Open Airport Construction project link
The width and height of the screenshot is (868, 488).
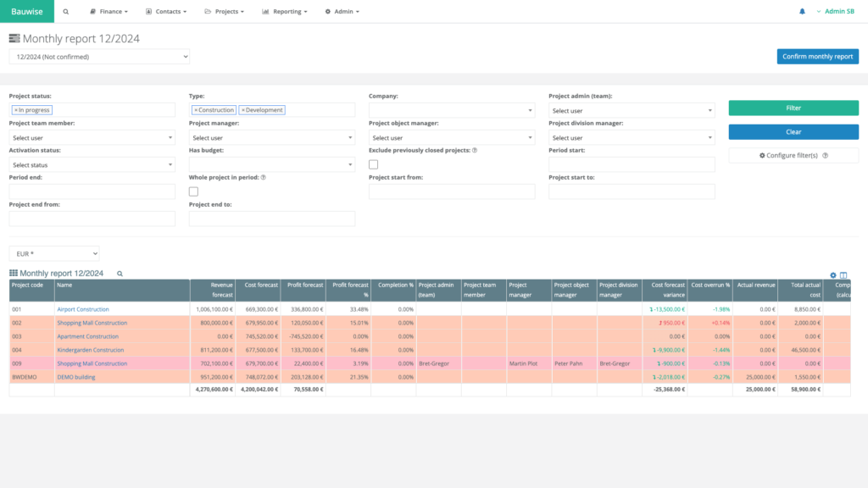coord(83,309)
